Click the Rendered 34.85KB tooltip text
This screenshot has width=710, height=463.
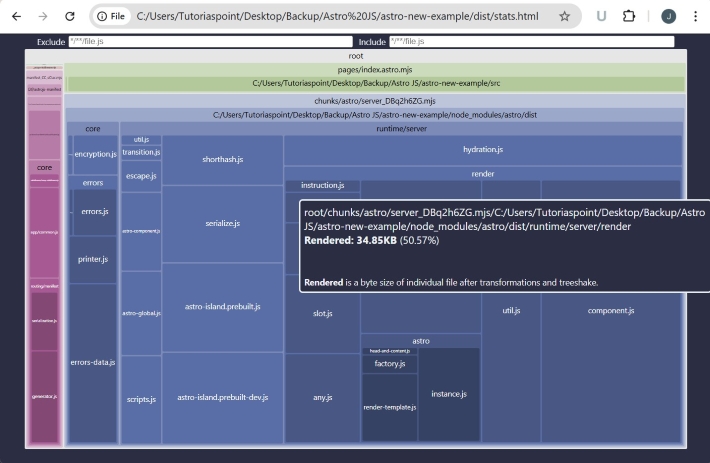pos(371,240)
